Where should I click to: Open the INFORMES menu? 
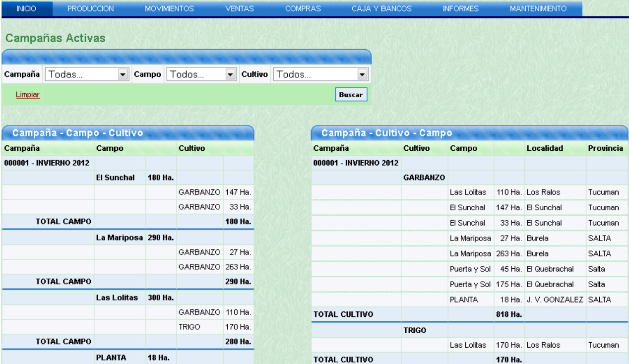coord(460,9)
